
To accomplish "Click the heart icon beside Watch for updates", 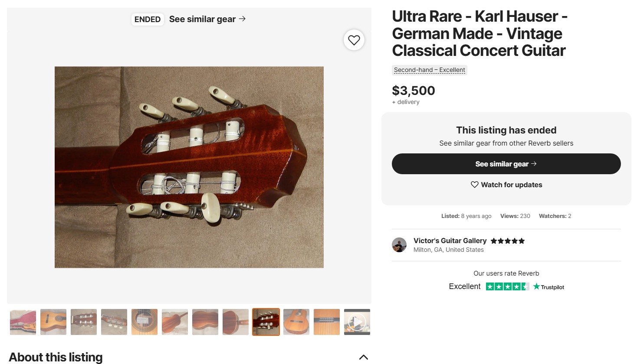I will tap(474, 185).
